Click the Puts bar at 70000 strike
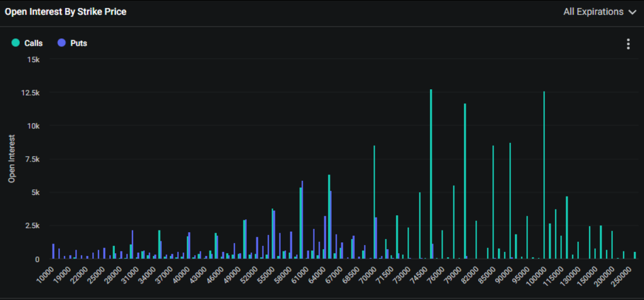 click(376, 238)
